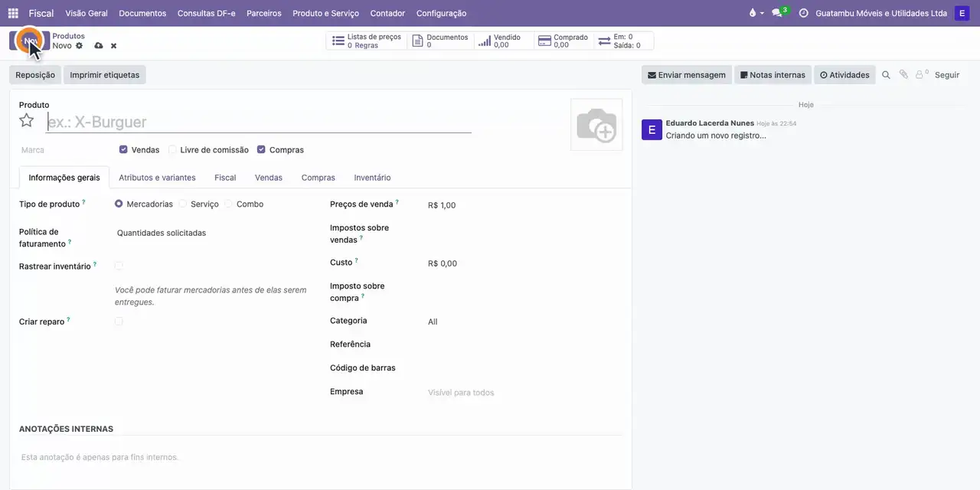Open the Configuração menu
Viewport: 980px width, 490px height.
[x=441, y=13]
